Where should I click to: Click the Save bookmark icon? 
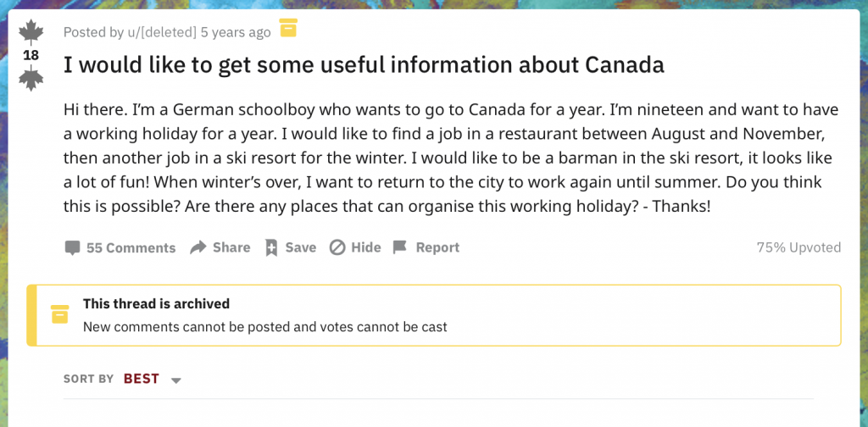271,247
